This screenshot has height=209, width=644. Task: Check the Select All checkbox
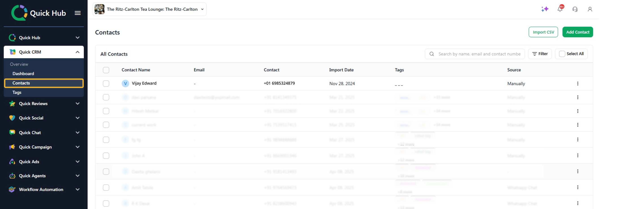(562, 54)
